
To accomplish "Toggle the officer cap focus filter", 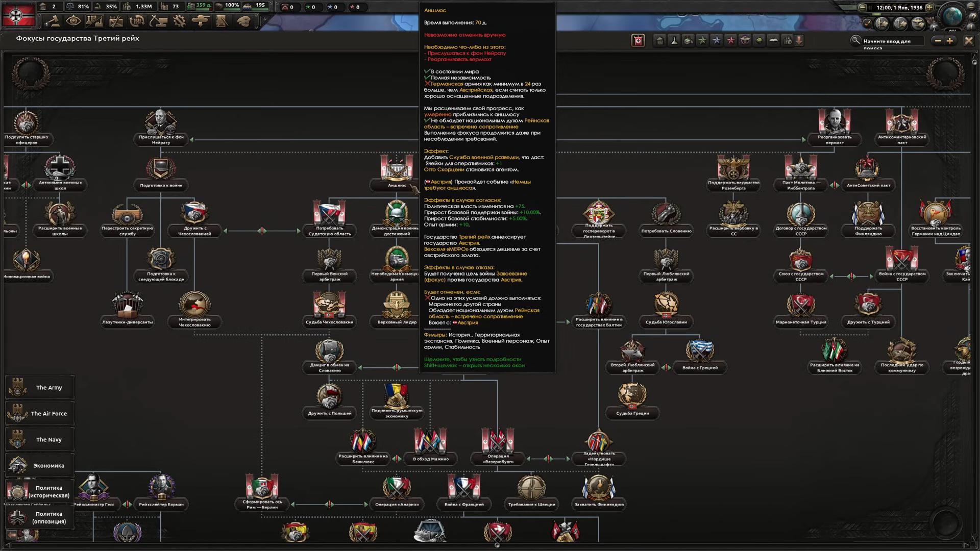I will click(759, 41).
